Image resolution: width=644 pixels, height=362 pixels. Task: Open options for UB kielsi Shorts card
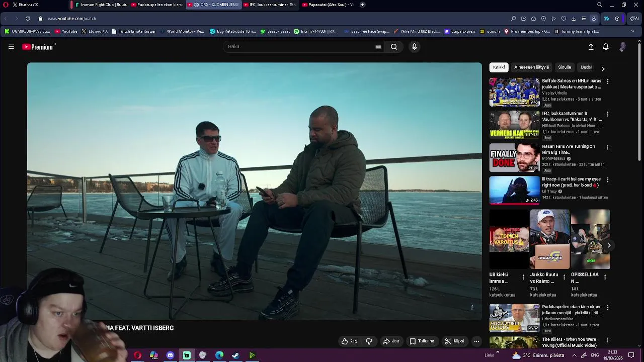[x=523, y=277]
